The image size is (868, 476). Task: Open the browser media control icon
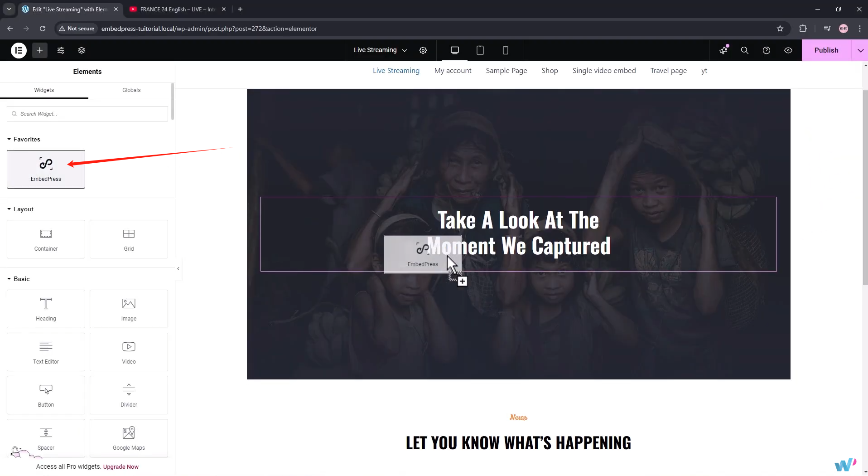pos(827,29)
